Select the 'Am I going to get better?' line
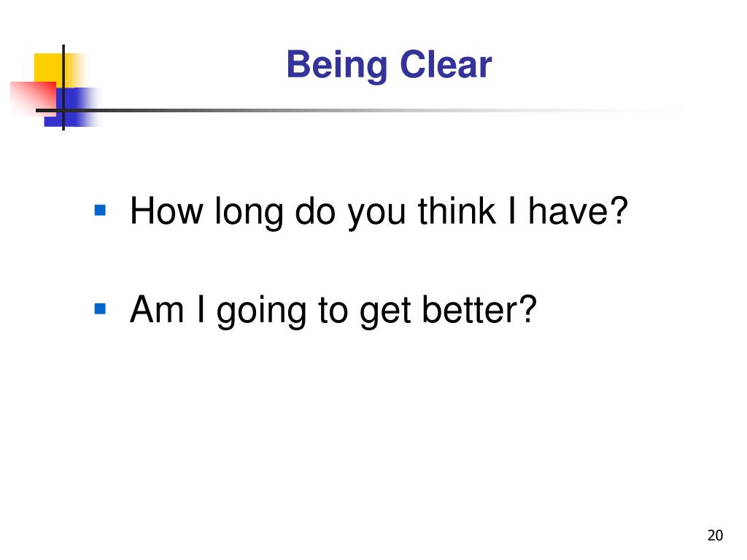 [x=333, y=311]
